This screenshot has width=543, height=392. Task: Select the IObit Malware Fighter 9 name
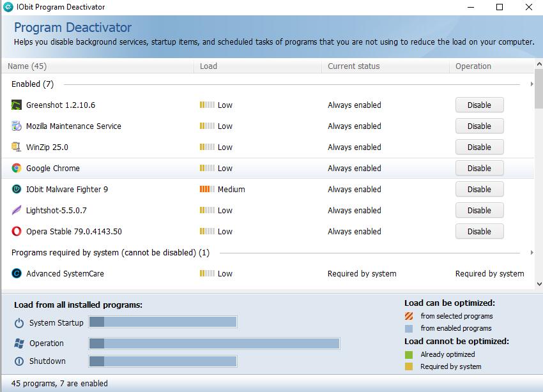tap(67, 189)
